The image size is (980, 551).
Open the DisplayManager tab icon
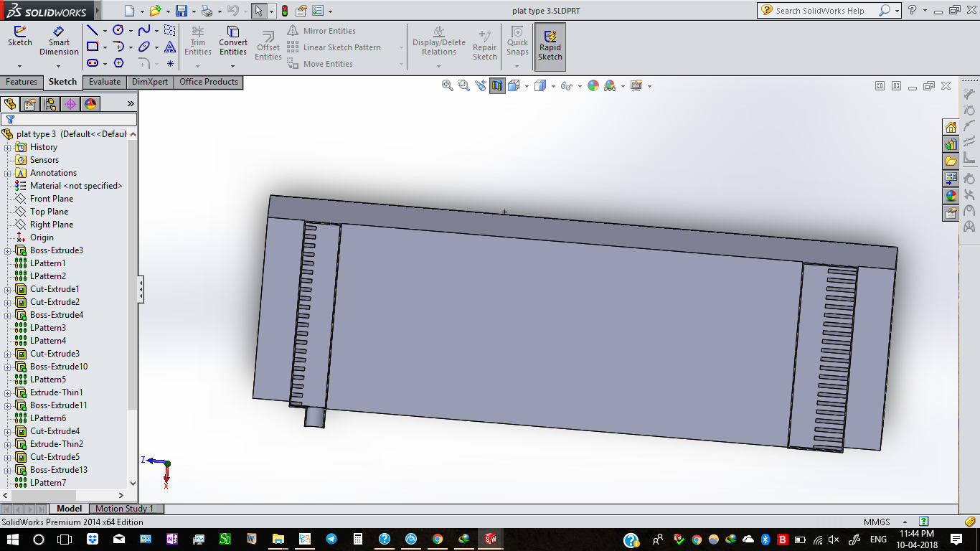click(x=90, y=104)
